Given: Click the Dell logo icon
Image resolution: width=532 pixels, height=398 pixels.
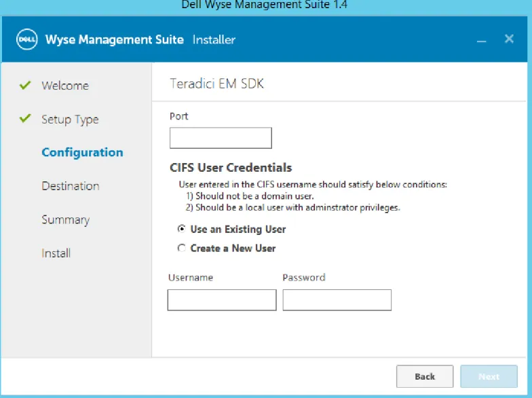Looking at the screenshot, I should (x=27, y=39).
